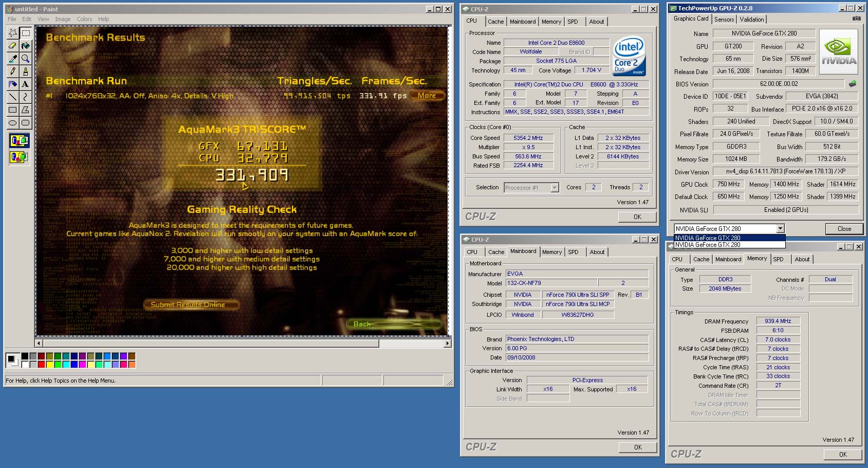The height and width of the screenshot is (468, 868).
Task: Click Paint application icon in title bar
Action: click(x=9, y=9)
